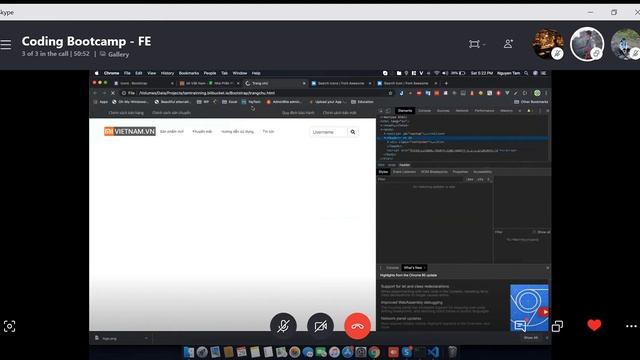Click the Apple menu logo

(x=97, y=73)
